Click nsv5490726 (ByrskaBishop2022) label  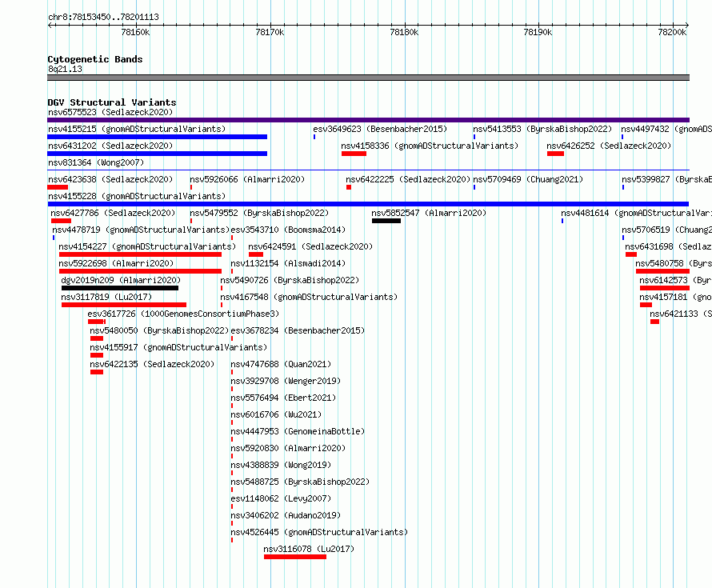click(290, 280)
